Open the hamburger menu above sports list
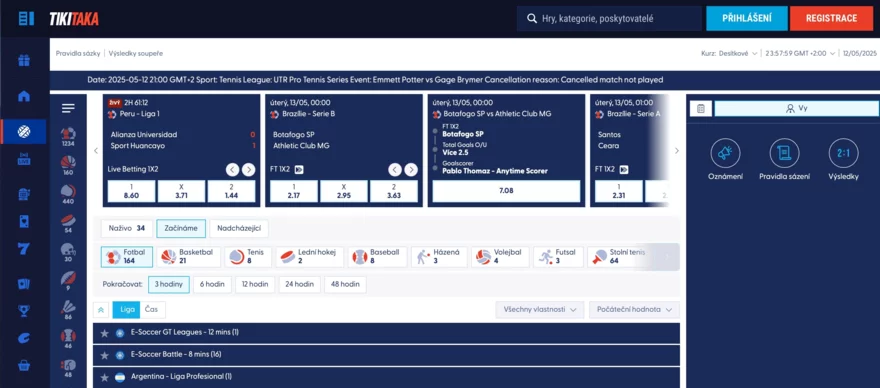 pyautogui.click(x=68, y=108)
